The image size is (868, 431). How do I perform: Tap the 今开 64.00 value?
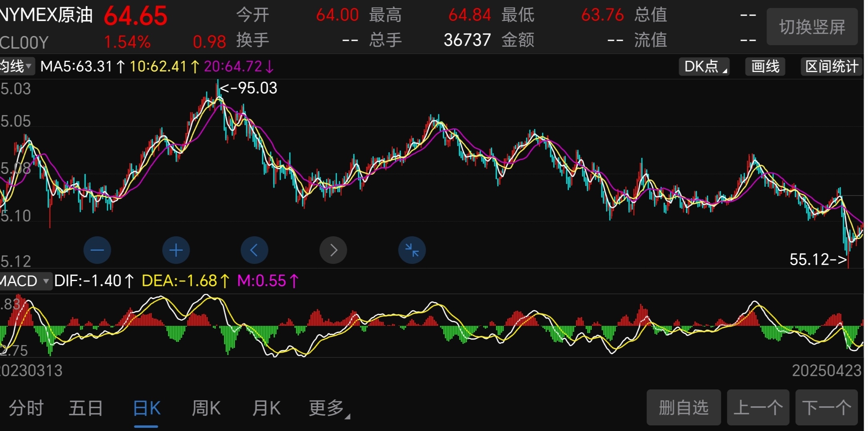click(337, 15)
